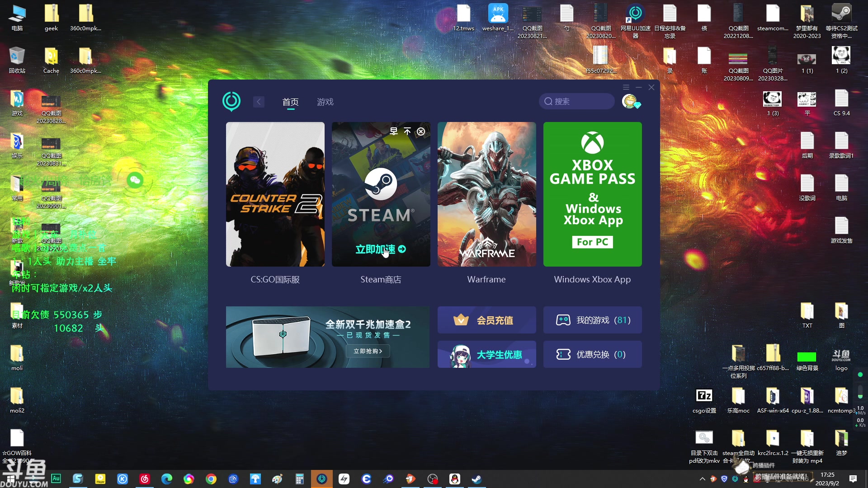Open 优惠兑换 (0) coupon redemption

[593, 354]
